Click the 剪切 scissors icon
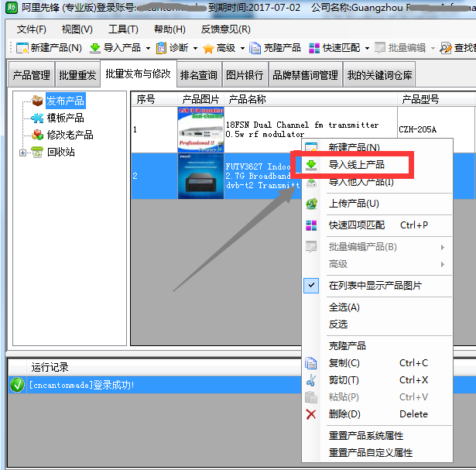 tap(311, 380)
